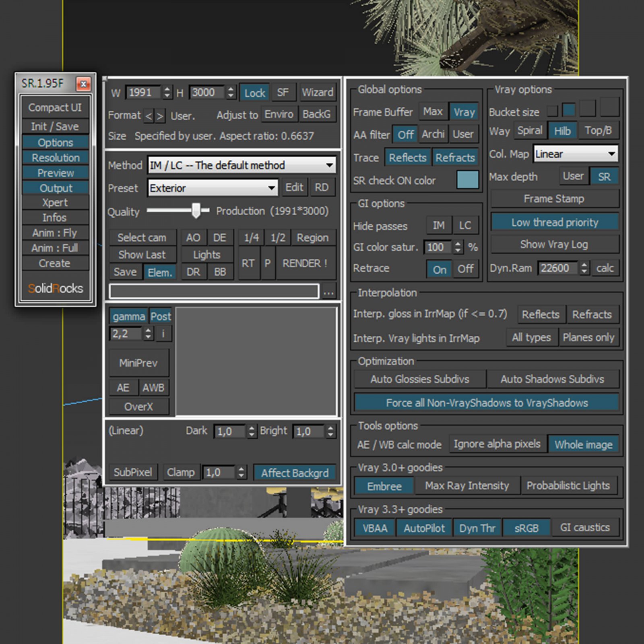This screenshot has height=644, width=644.
Task: Click the Frame Stamp button
Action: (554, 198)
